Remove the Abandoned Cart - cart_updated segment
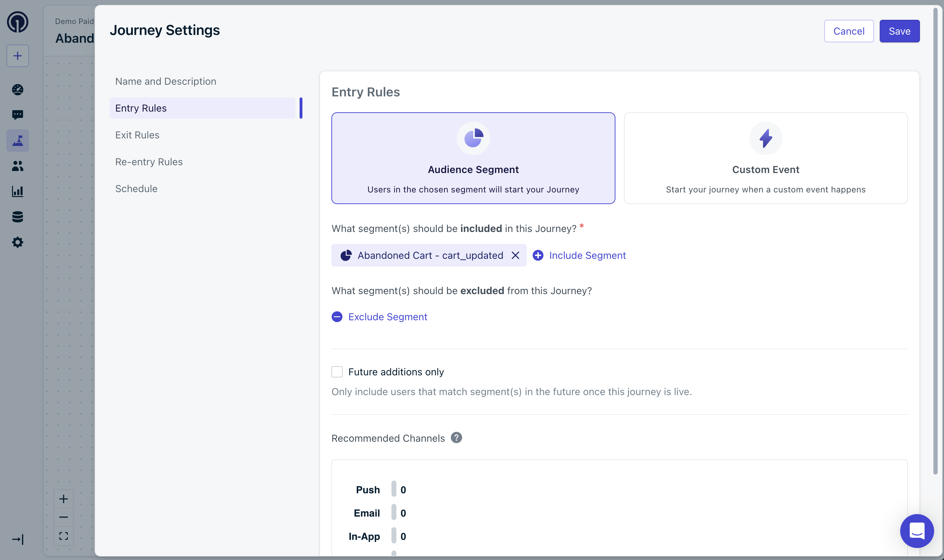This screenshot has width=944, height=560. point(515,256)
